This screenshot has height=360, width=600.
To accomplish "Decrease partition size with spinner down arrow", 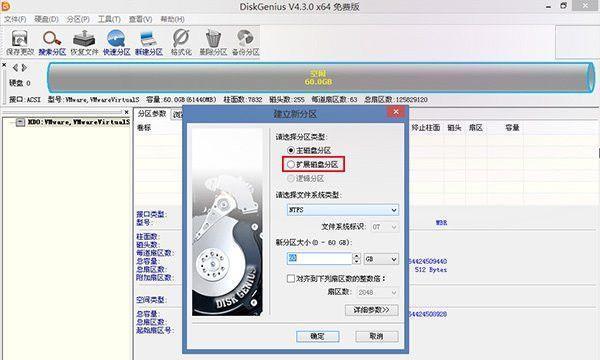I will (357, 262).
